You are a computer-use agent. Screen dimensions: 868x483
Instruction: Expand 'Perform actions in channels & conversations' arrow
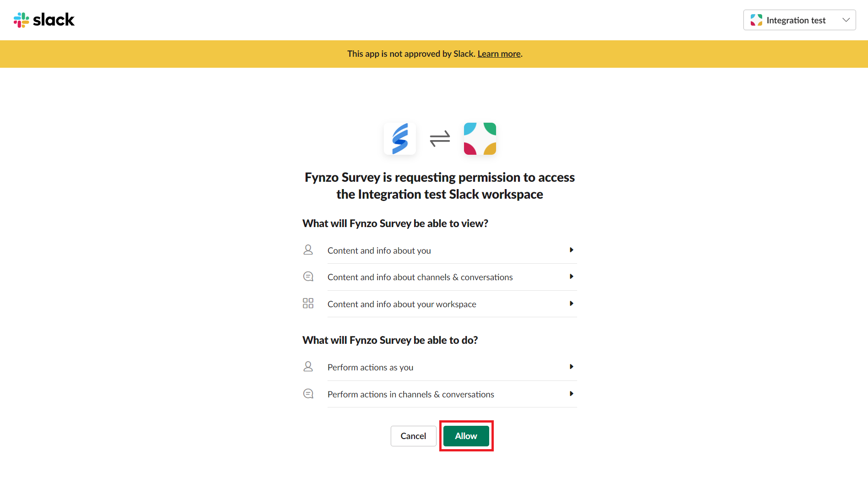571,394
